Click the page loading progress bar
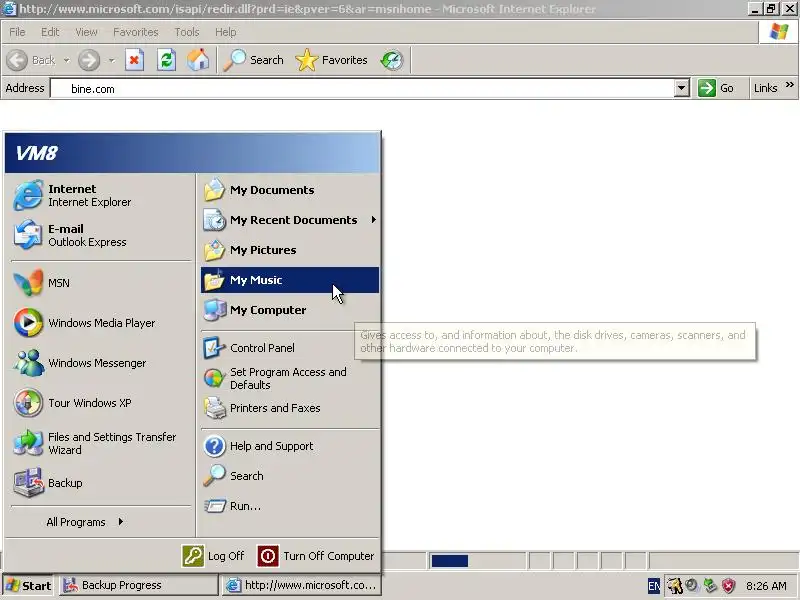Screen dimensions: 800x600 click(477, 561)
